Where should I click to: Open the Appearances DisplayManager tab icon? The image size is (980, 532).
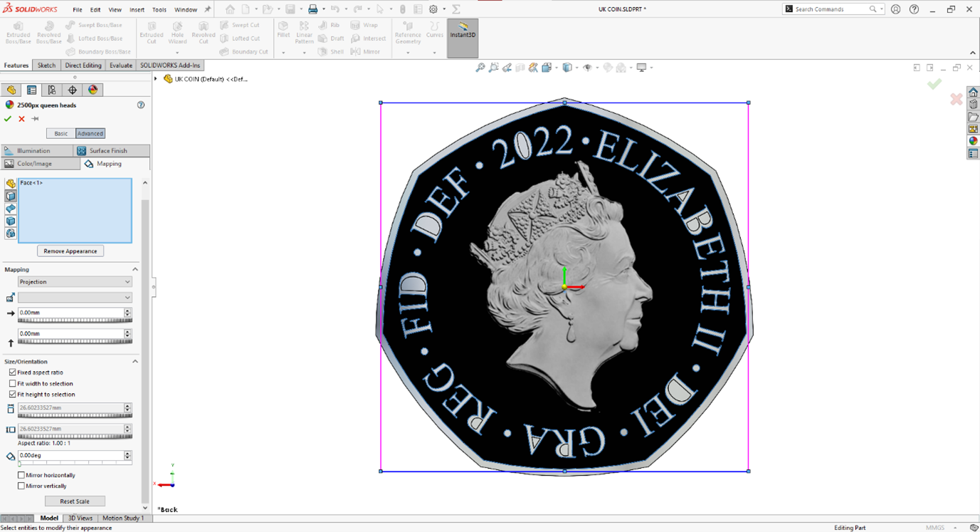[93, 90]
